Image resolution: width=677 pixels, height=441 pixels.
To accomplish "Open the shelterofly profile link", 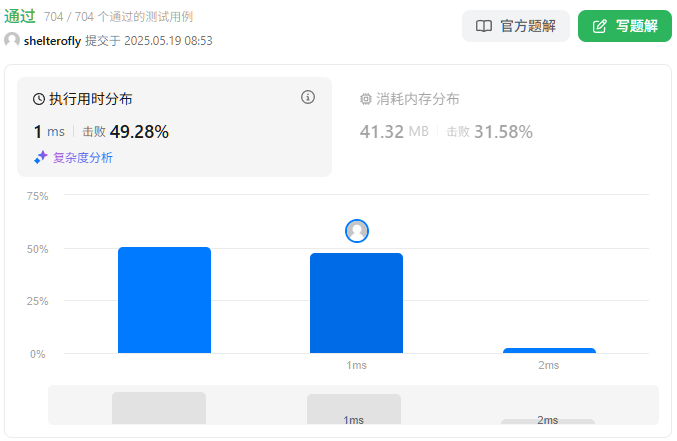I will click(x=52, y=41).
